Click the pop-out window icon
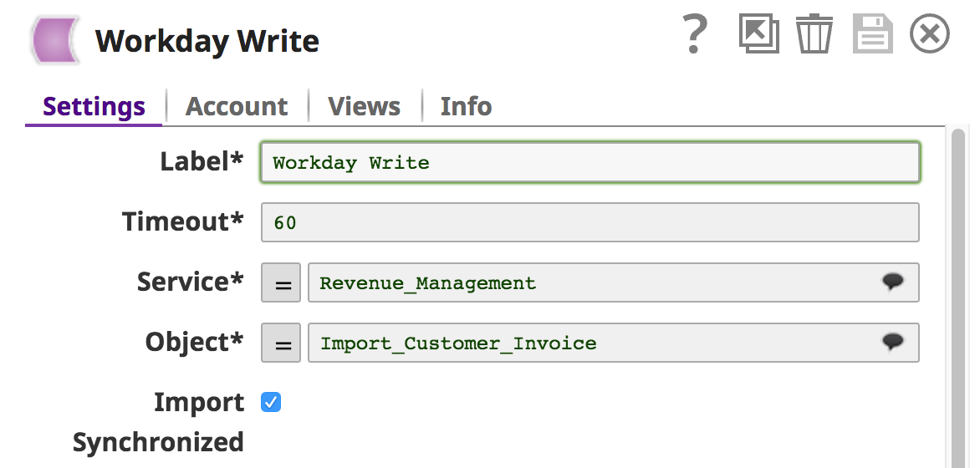 point(758,35)
